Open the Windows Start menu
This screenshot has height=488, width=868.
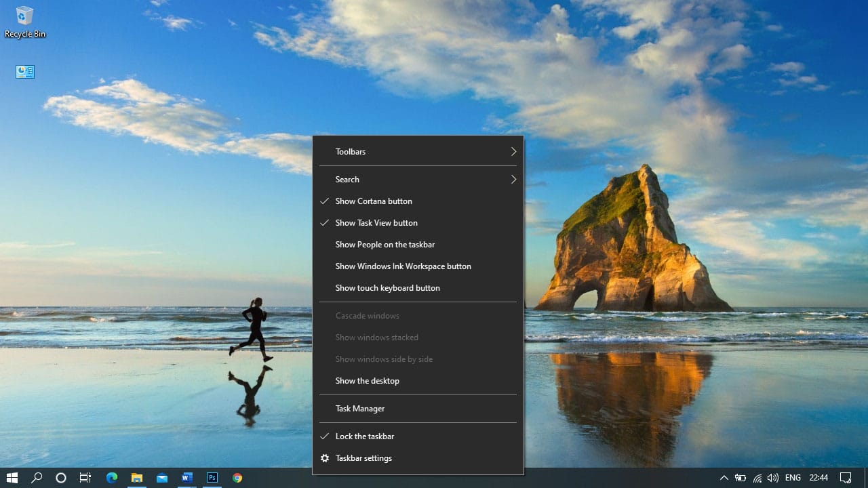(x=12, y=478)
